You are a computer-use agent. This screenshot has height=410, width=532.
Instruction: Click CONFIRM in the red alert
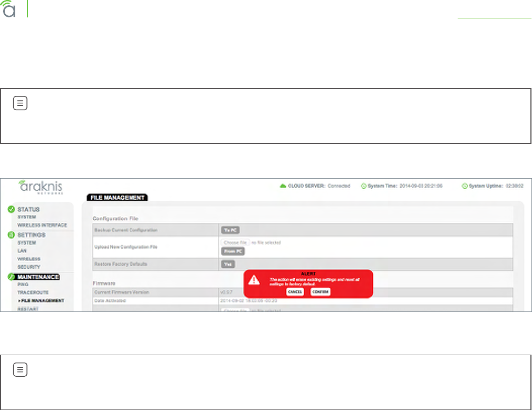[320, 291]
